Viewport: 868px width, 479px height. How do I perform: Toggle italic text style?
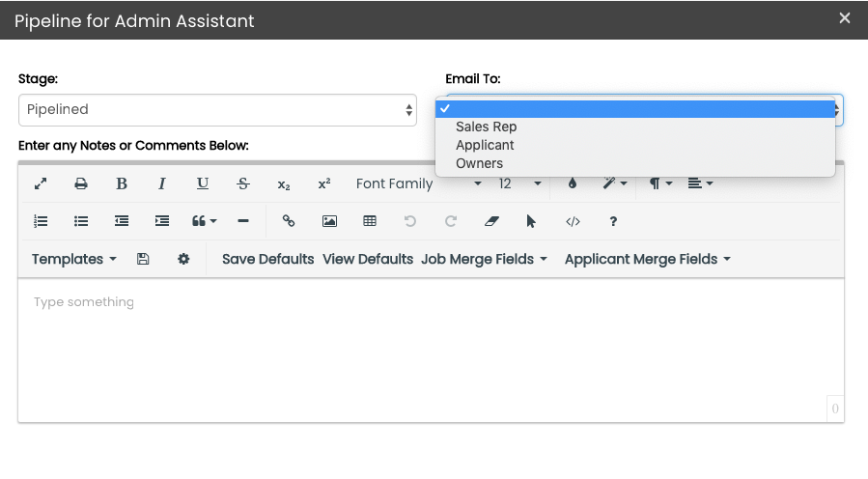point(162,183)
